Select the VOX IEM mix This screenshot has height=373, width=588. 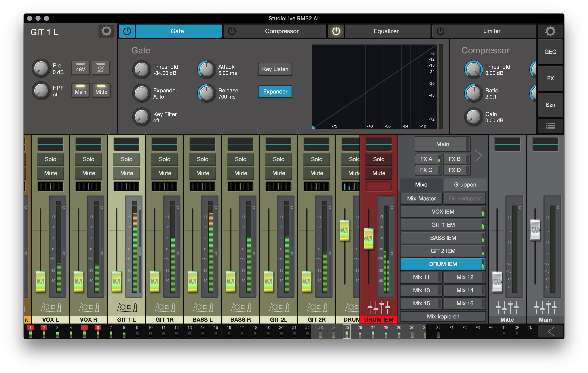coord(443,212)
